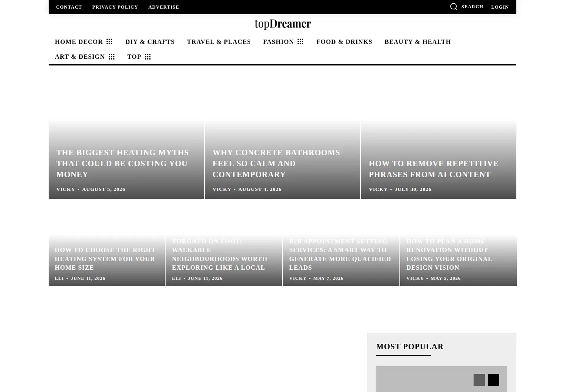Click author Vicky on heating myths article
Viewport: 565px width, 392px height.
(x=66, y=189)
